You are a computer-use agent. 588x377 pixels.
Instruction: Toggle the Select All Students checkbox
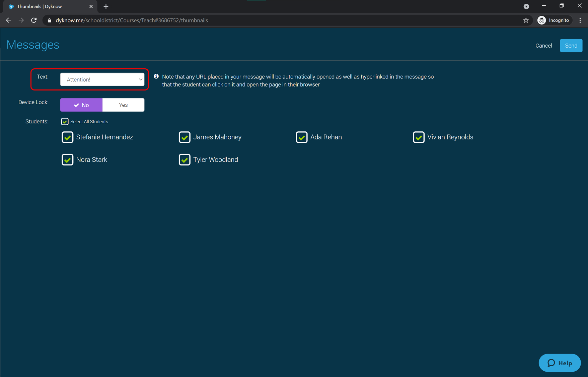[x=65, y=121]
